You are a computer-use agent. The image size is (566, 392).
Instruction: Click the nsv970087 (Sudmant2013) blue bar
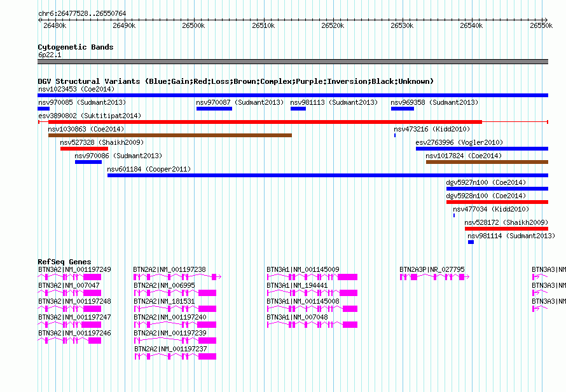click(x=214, y=109)
